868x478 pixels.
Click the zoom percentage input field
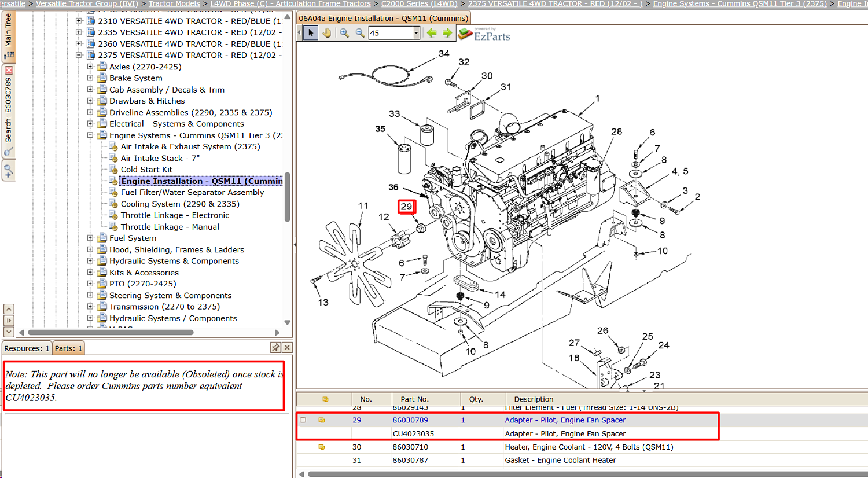(x=391, y=33)
